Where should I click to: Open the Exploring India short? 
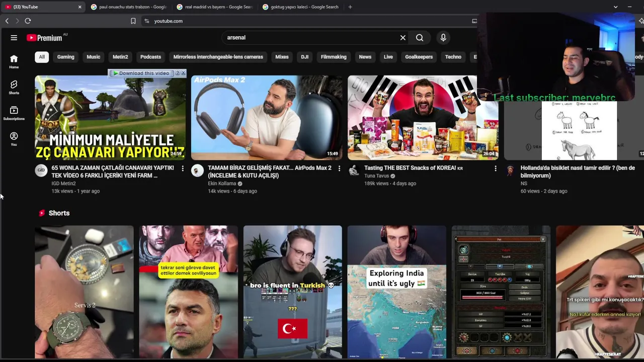tap(396, 292)
